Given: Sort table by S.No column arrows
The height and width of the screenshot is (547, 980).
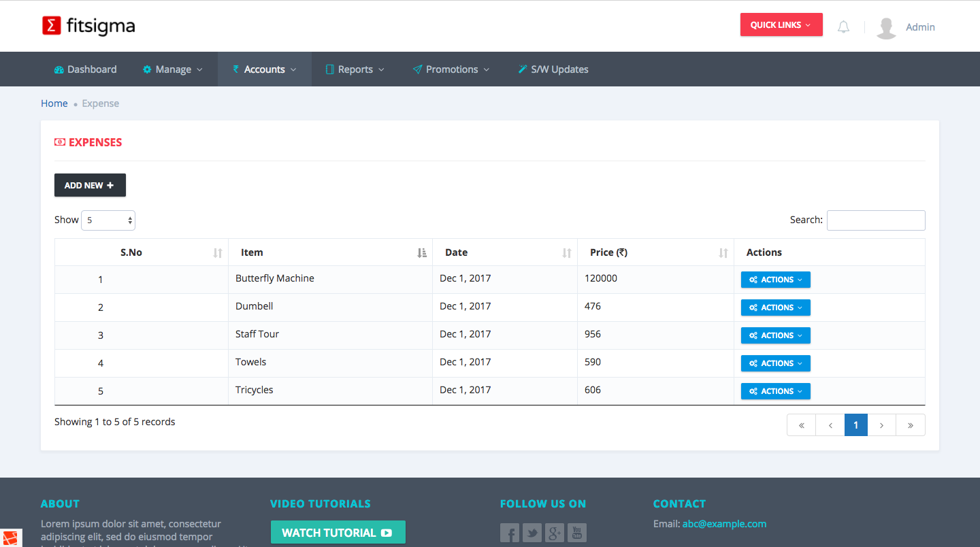Looking at the screenshot, I should tap(217, 252).
